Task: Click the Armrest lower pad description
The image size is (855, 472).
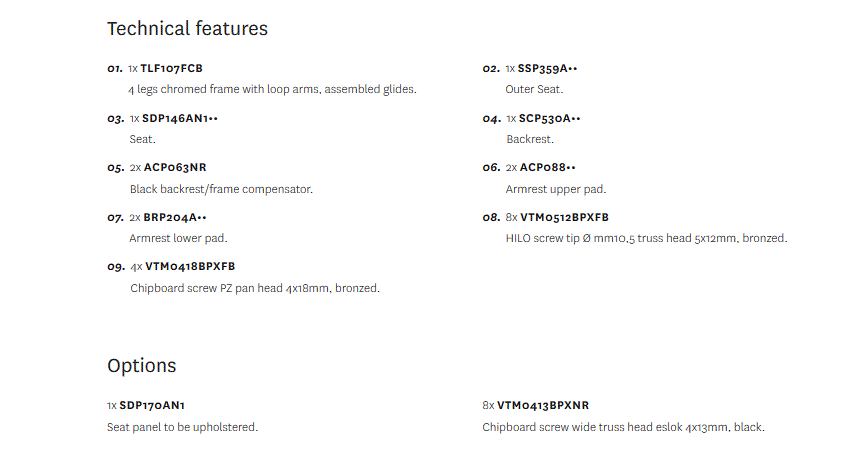Action: point(178,239)
